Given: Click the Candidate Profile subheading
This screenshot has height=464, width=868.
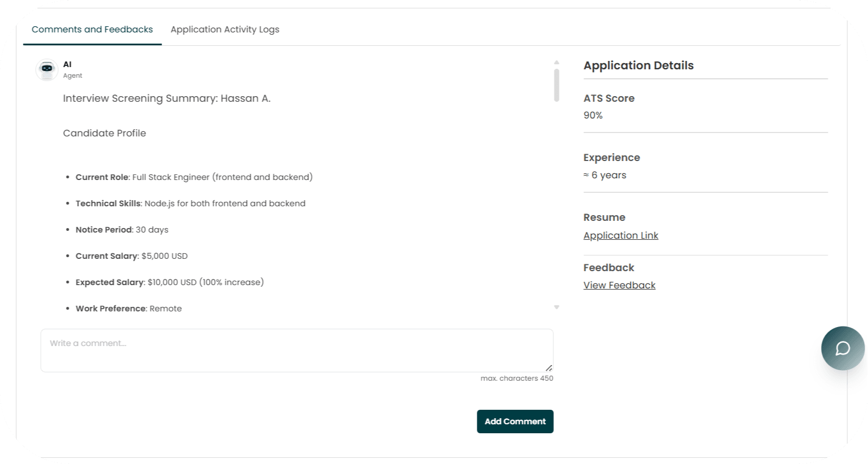Looking at the screenshot, I should (x=105, y=133).
